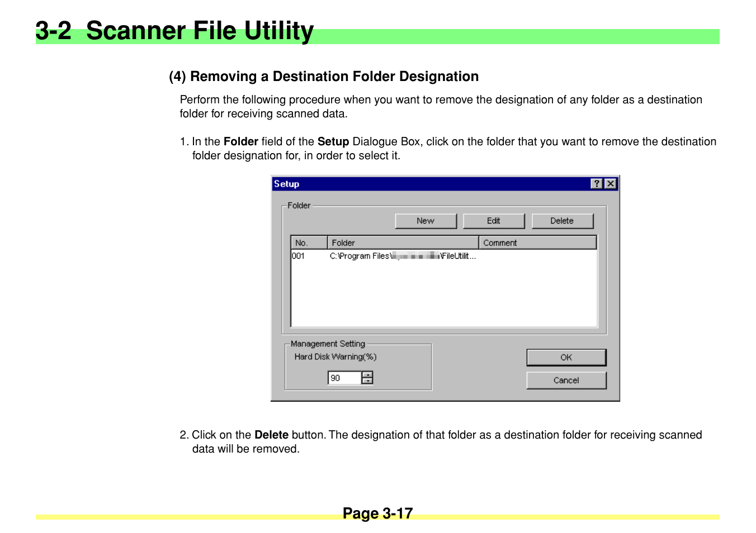Image resolution: width=756 pixels, height=533 pixels.
Task: Confirm with the OK button
Action: point(566,358)
